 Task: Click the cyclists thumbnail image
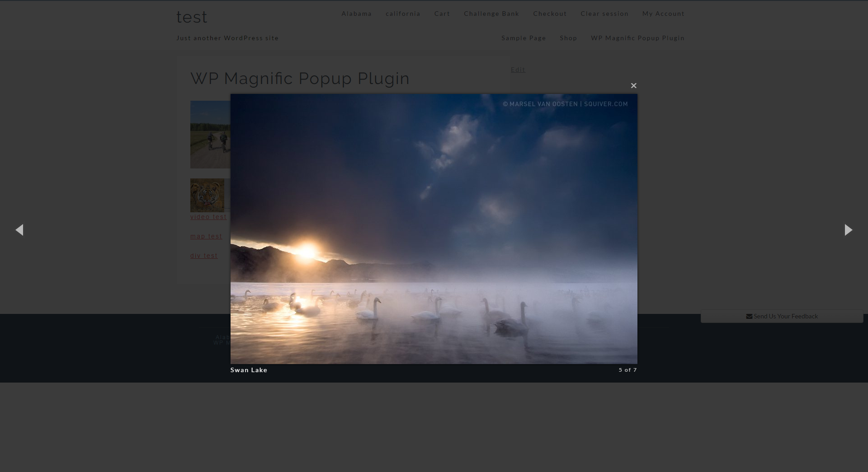[210, 135]
